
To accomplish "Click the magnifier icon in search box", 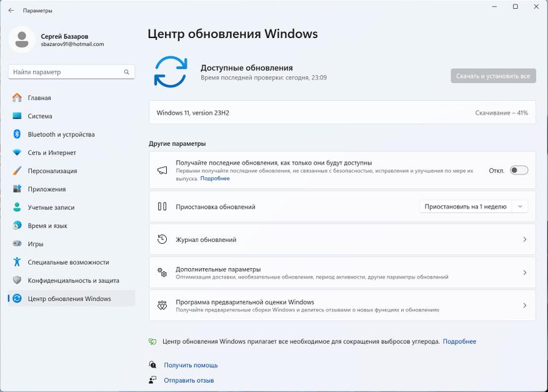I will [126, 72].
